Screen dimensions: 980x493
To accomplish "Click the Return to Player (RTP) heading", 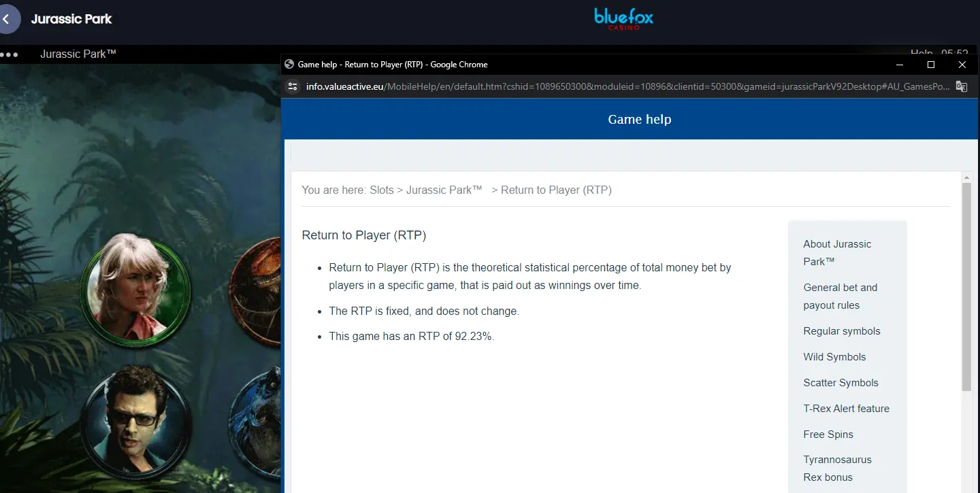I will (364, 235).
